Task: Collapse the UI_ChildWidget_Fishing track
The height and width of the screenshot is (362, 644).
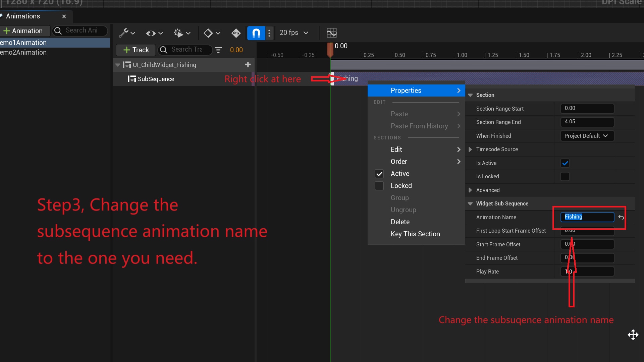Action: [x=118, y=65]
